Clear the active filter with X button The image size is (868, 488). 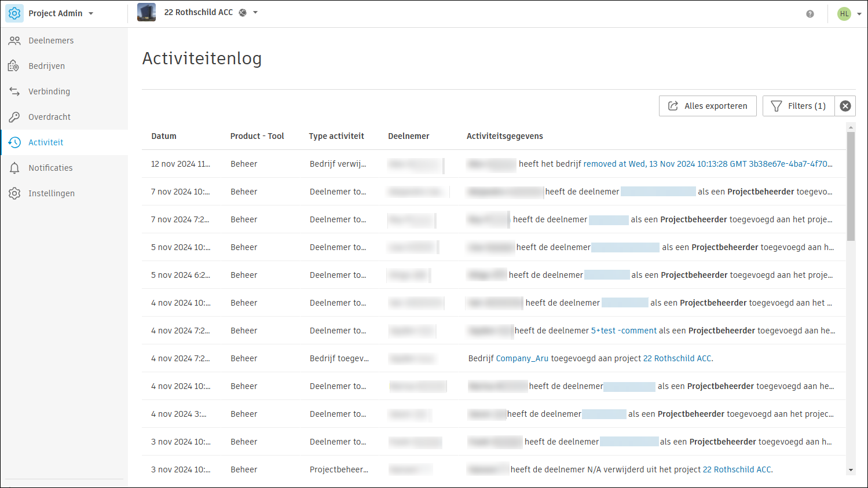click(x=845, y=106)
